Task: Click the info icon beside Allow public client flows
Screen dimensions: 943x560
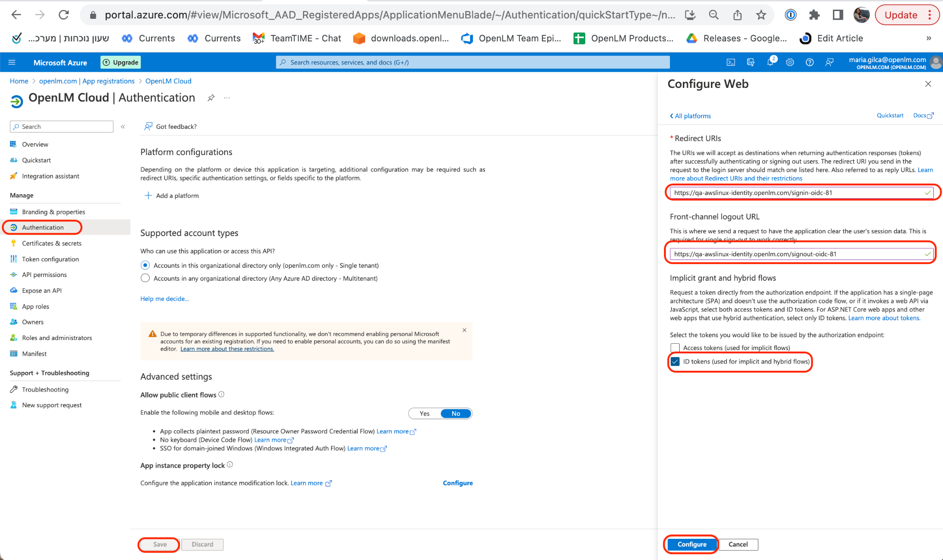Action: tap(221, 394)
